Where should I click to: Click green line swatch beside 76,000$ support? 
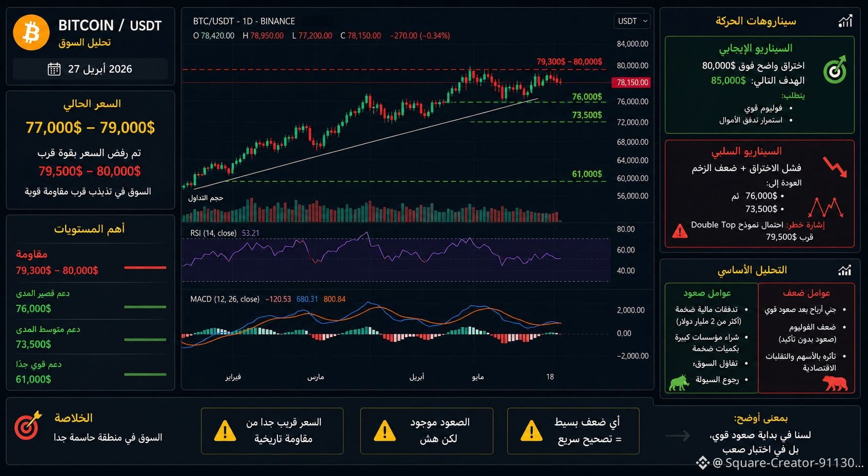(145, 307)
